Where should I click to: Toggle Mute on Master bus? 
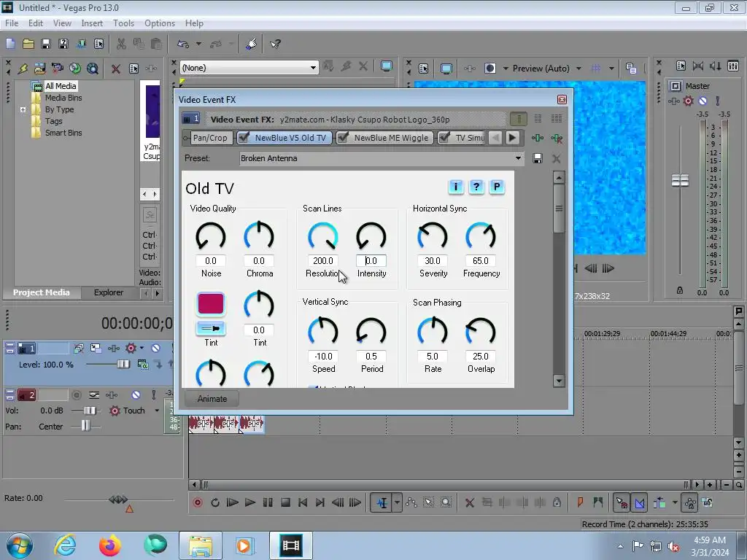(x=703, y=101)
